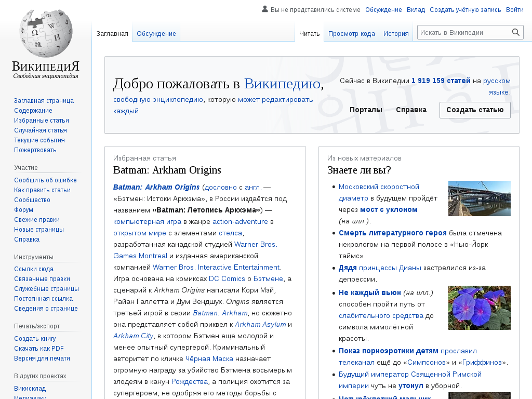
Task: Open Обсуждение in the top user bar
Action: pyautogui.click(x=383, y=10)
